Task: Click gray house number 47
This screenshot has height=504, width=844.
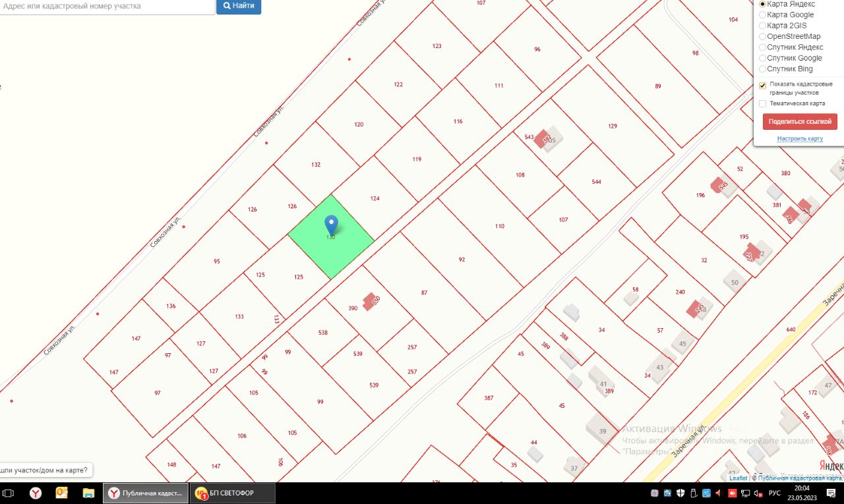Action: click(828, 385)
